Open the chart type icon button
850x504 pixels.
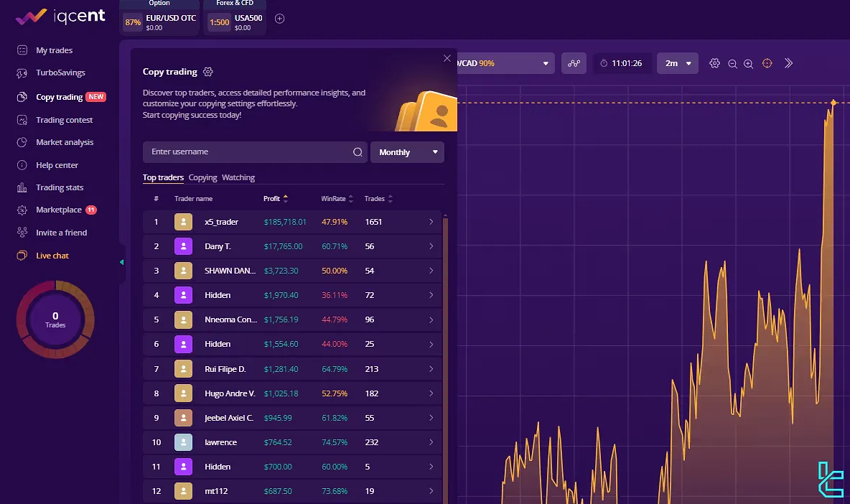574,63
